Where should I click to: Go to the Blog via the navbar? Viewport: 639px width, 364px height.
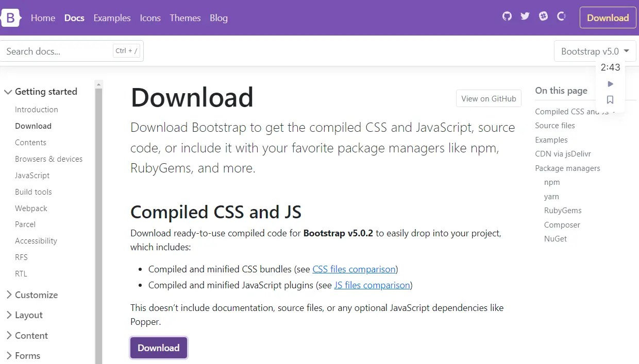pyautogui.click(x=218, y=18)
